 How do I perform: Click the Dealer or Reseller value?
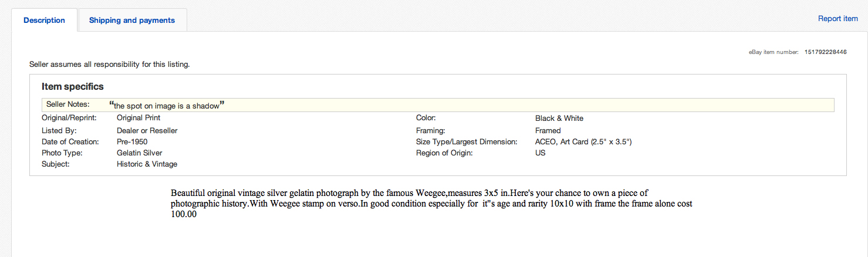[147, 131]
